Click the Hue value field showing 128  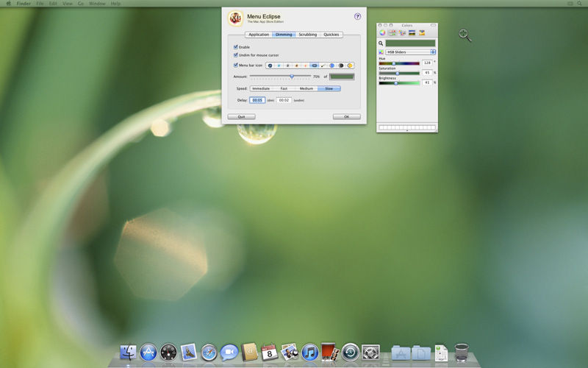click(x=427, y=63)
